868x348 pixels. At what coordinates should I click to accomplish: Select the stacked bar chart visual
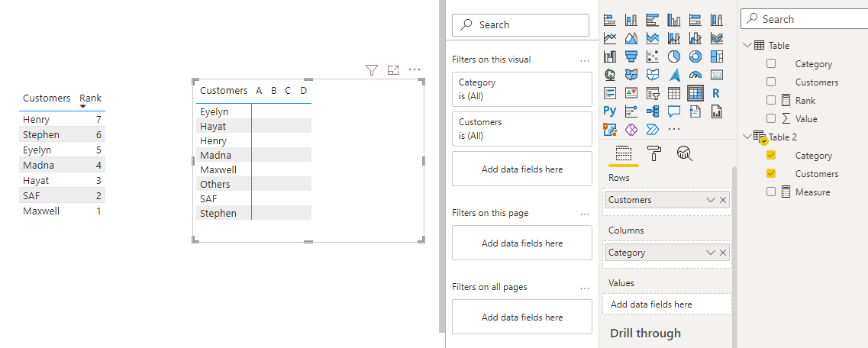[609, 20]
